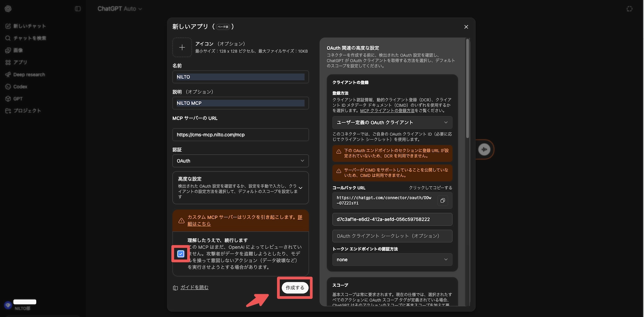Viewport: 644px width, 317px height.
Task: Open the 認証 OAuth dropdown
Action: (240, 161)
